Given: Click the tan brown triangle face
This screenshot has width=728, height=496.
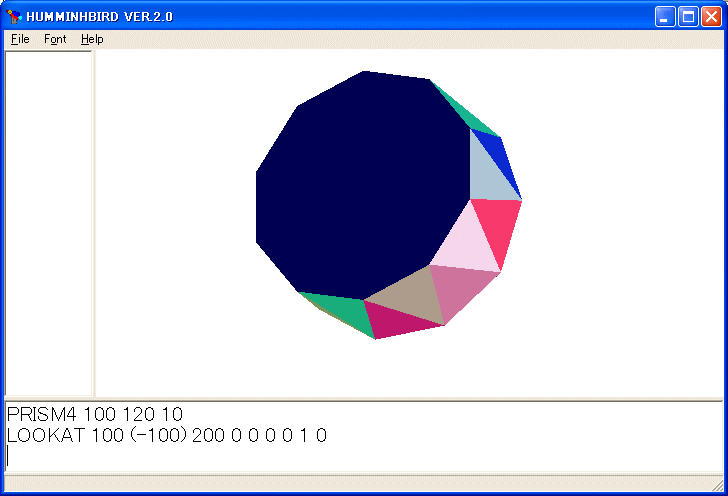Looking at the screenshot, I should 413,295.
